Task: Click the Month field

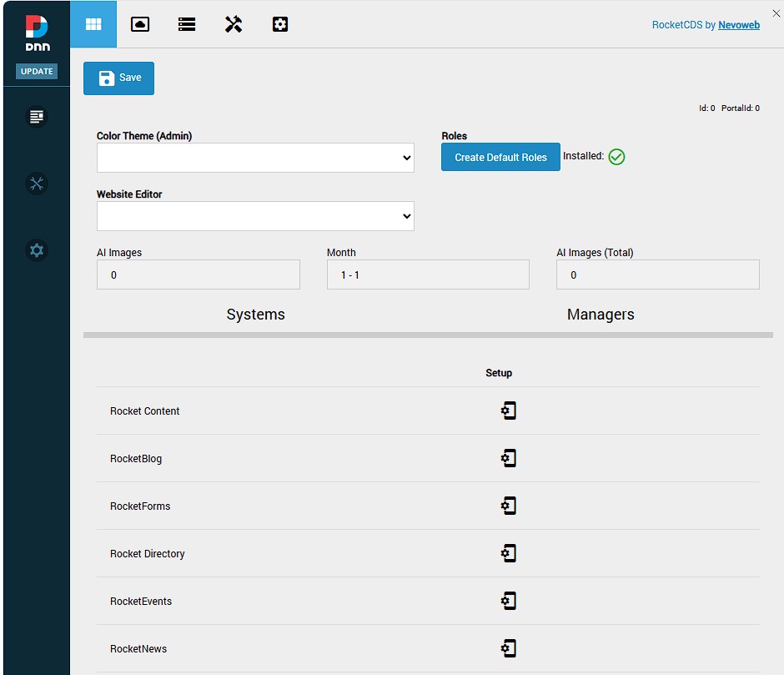Action: click(x=428, y=275)
